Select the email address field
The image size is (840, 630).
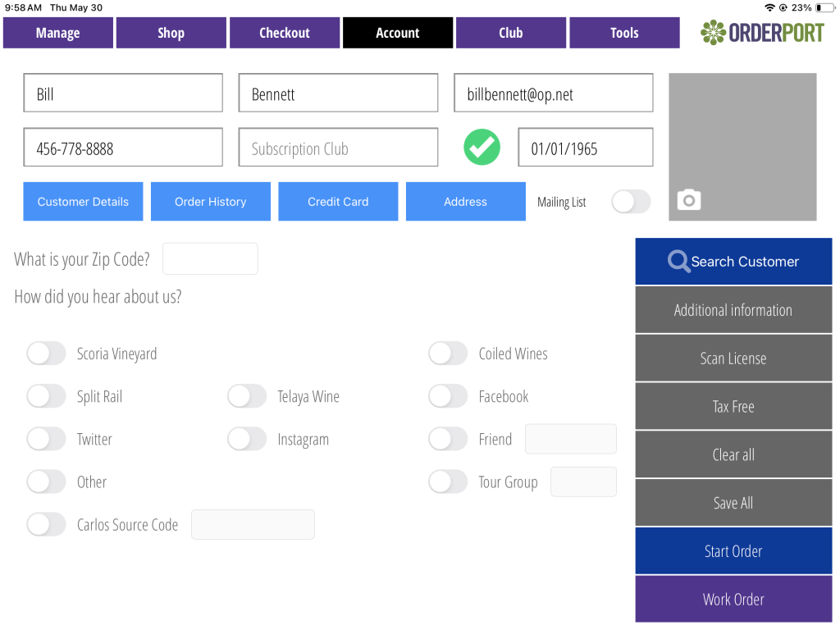[x=554, y=94]
